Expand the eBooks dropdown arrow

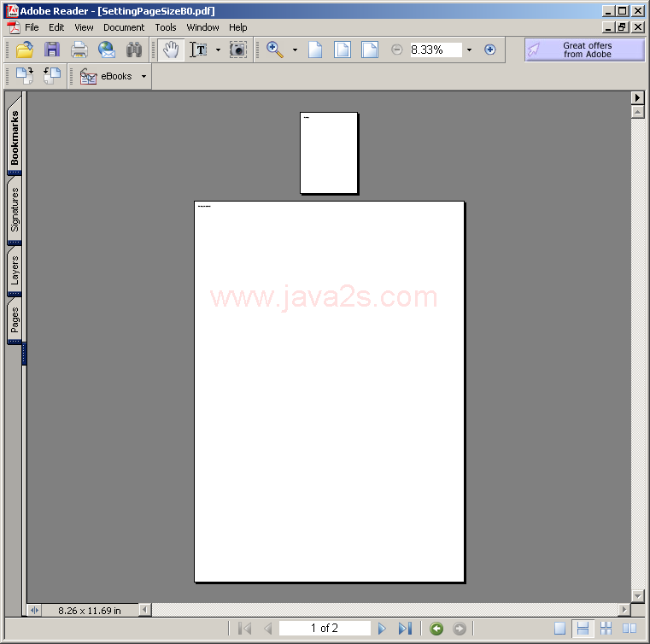pos(143,76)
